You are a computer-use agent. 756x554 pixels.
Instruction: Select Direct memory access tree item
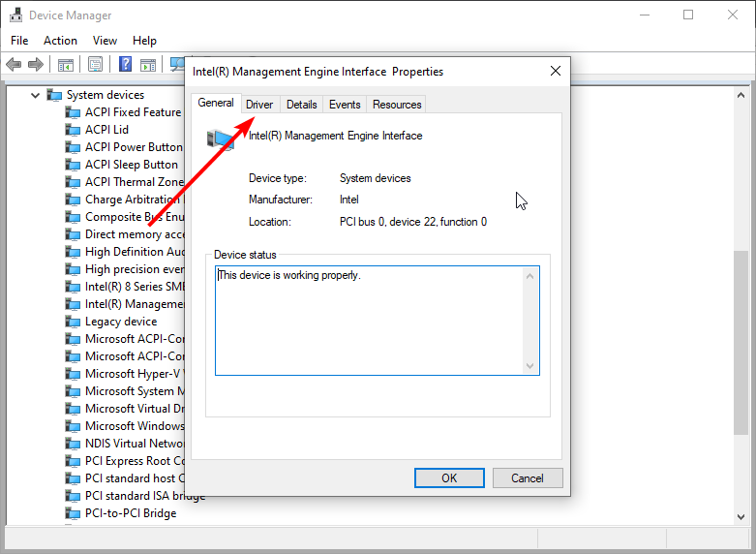click(135, 234)
